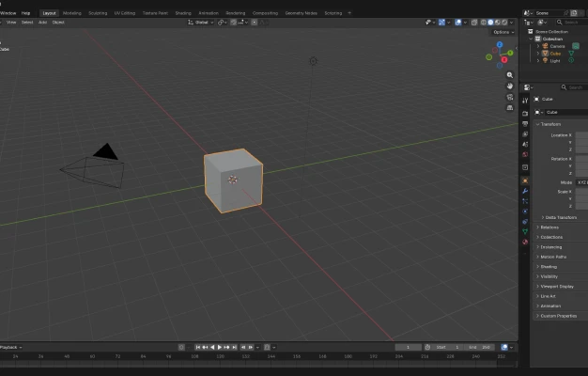
Task: Toggle proportional editing in viewport header
Action: pos(255,23)
